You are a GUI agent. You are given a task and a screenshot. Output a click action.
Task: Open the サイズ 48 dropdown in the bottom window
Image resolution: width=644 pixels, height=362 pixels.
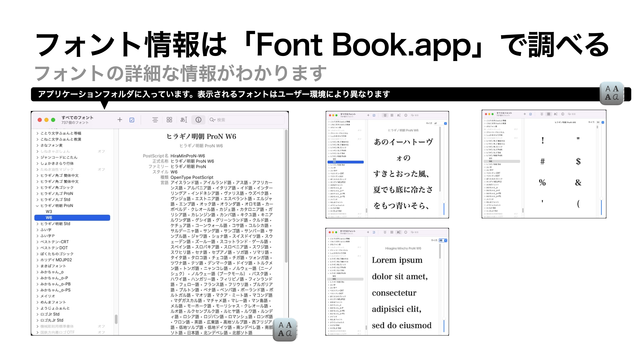(445, 241)
